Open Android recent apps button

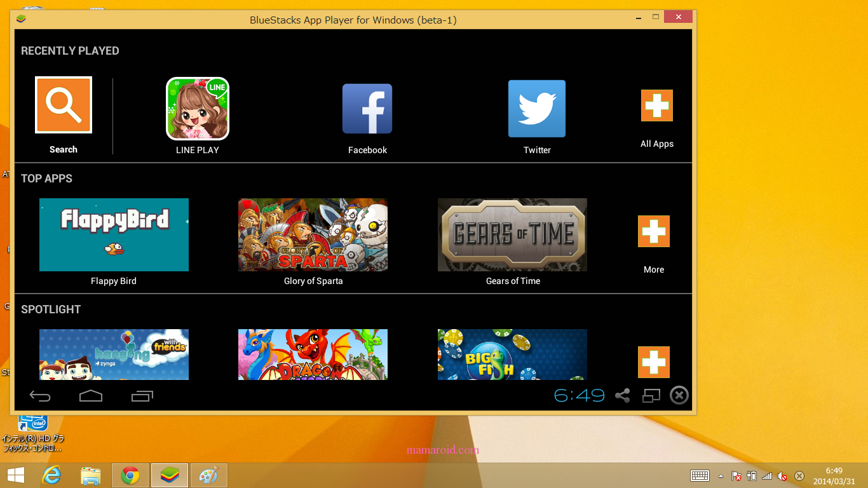[142, 396]
